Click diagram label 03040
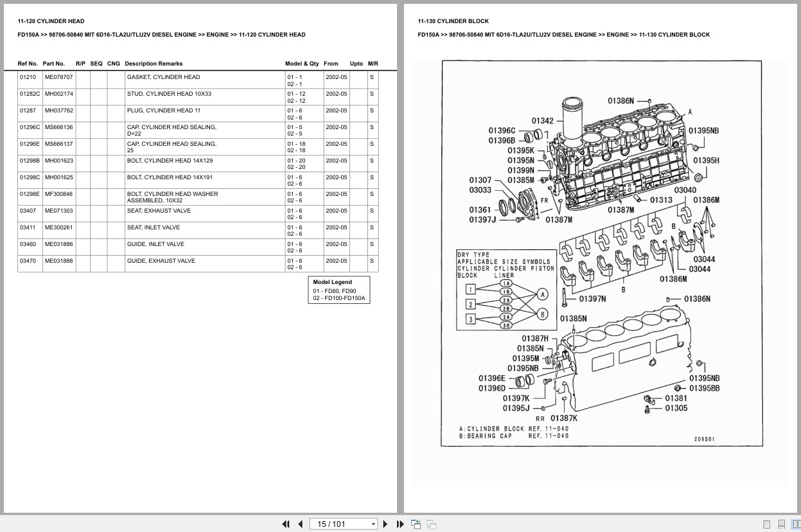This screenshot has width=801, height=532. click(685, 190)
